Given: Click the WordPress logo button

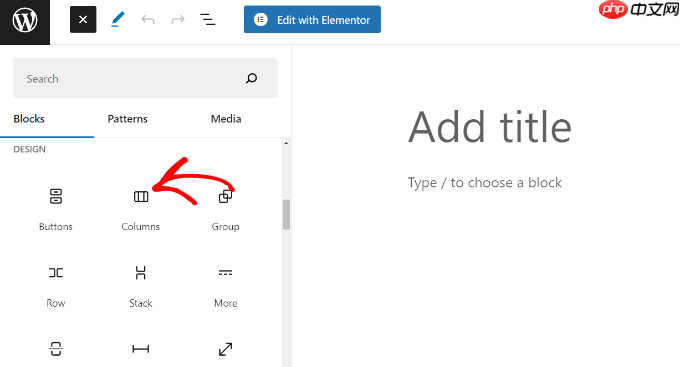Looking at the screenshot, I should click(x=25, y=21).
